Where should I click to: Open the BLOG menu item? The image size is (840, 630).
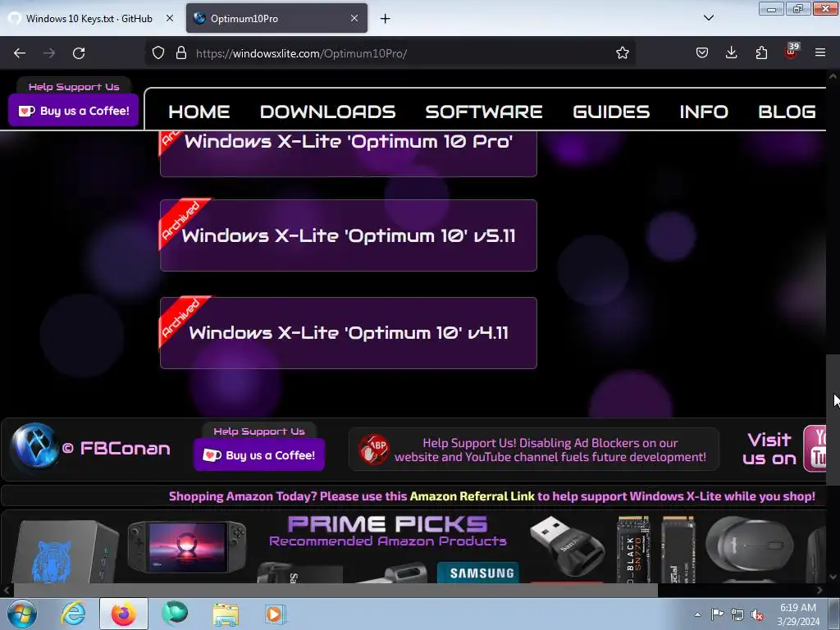click(787, 112)
